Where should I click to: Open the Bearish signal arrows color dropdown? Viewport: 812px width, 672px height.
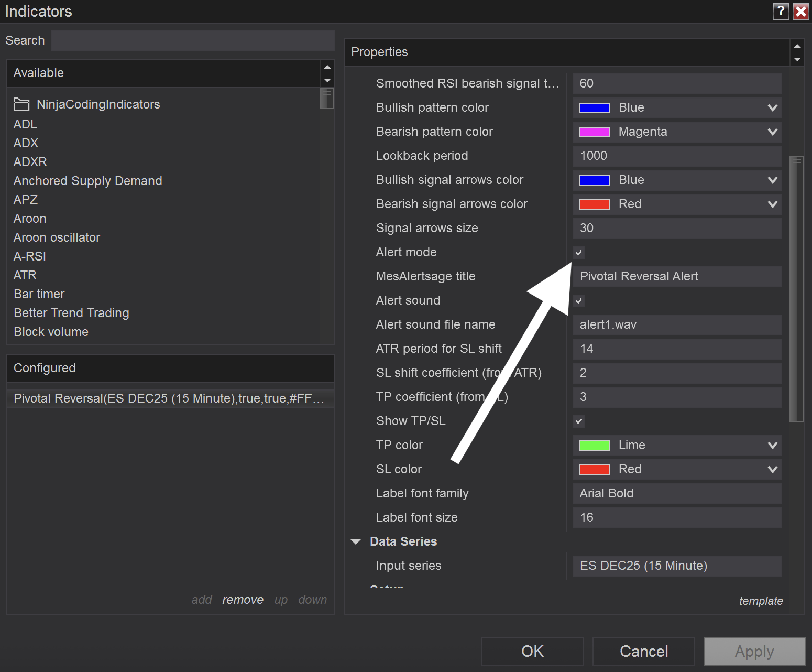click(772, 204)
